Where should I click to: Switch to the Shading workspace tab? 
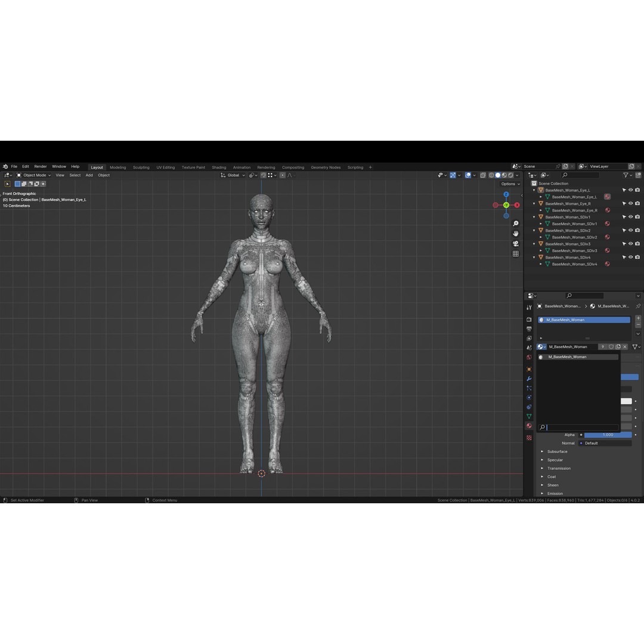219,167
